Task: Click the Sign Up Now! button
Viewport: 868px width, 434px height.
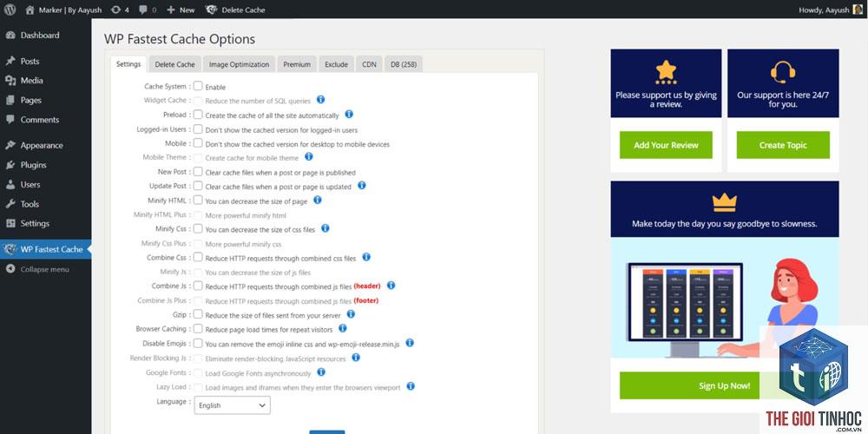Action: pyautogui.click(x=725, y=386)
